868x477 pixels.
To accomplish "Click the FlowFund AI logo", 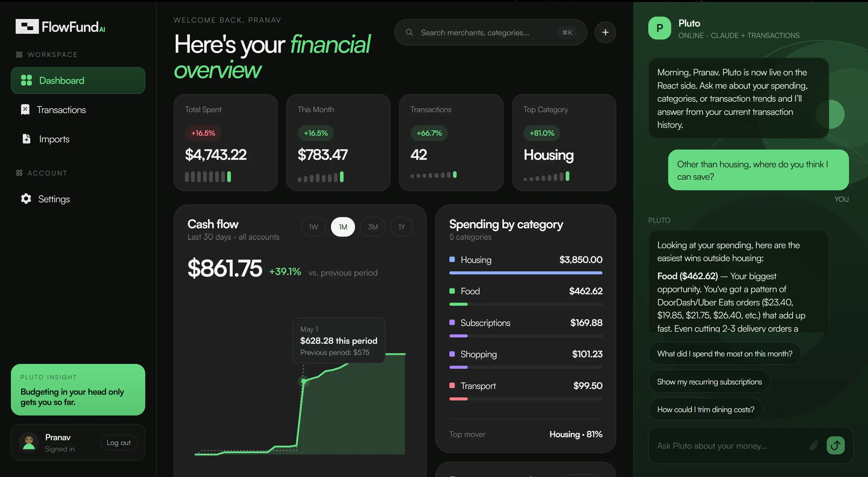I will pyautogui.click(x=60, y=26).
